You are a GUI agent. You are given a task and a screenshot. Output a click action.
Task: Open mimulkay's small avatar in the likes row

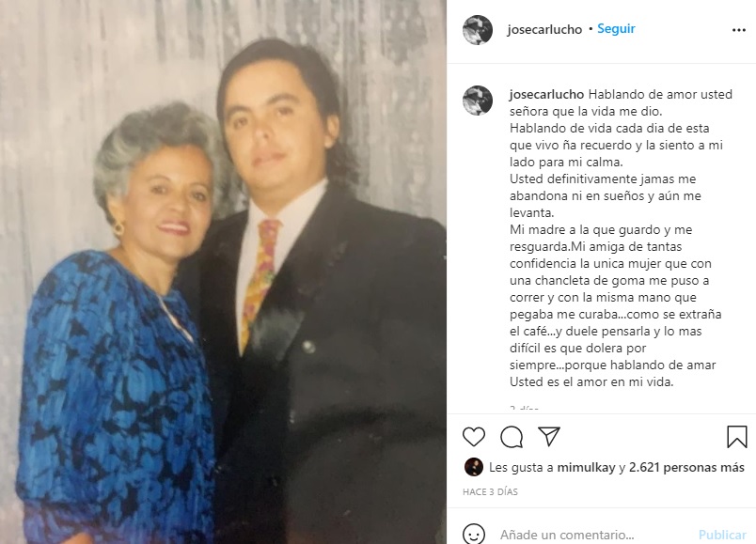[x=474, y=467]
